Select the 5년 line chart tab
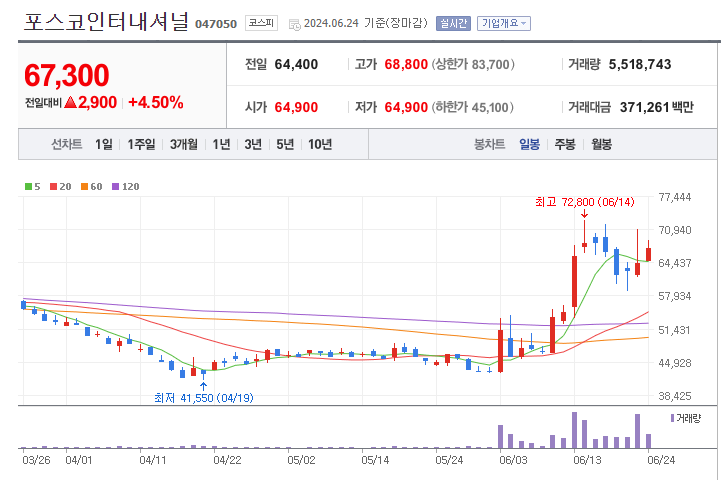The image size is (721, 480). [285, 144]
